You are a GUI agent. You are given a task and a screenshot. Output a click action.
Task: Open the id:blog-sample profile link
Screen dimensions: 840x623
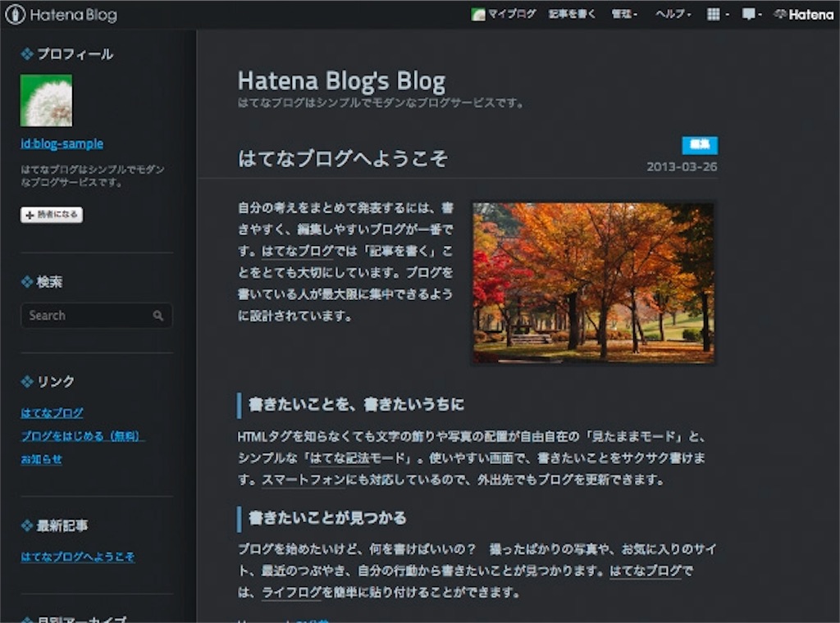pyautogui.click(x=62, y=143)
